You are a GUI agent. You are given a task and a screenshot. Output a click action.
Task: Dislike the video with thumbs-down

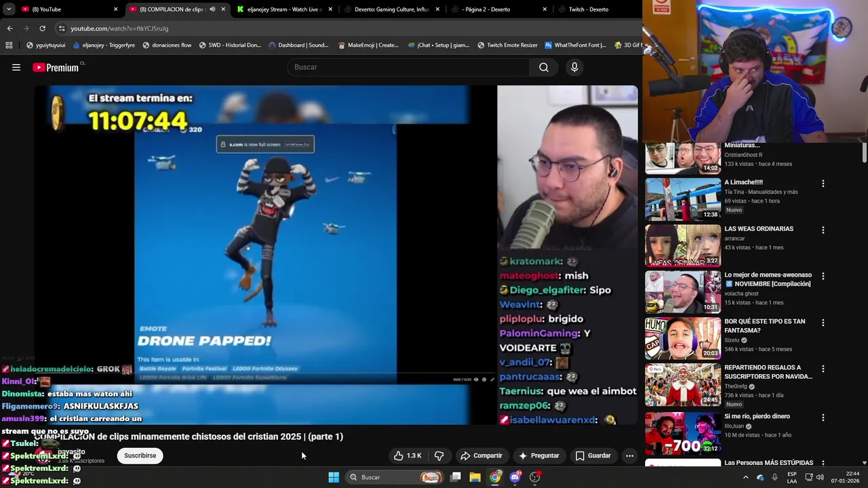(x=439, y=455)
